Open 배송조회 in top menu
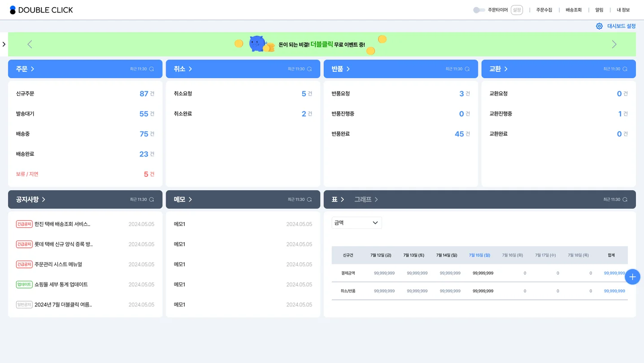Screen dimensions: 644x363 point(574,10)
